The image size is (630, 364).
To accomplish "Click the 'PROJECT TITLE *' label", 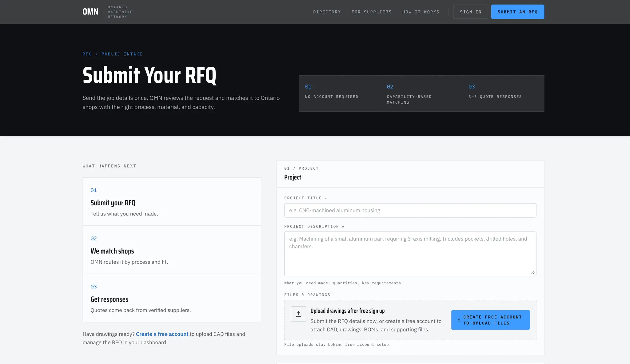I will pyautogui.click(x=306, y=198).
